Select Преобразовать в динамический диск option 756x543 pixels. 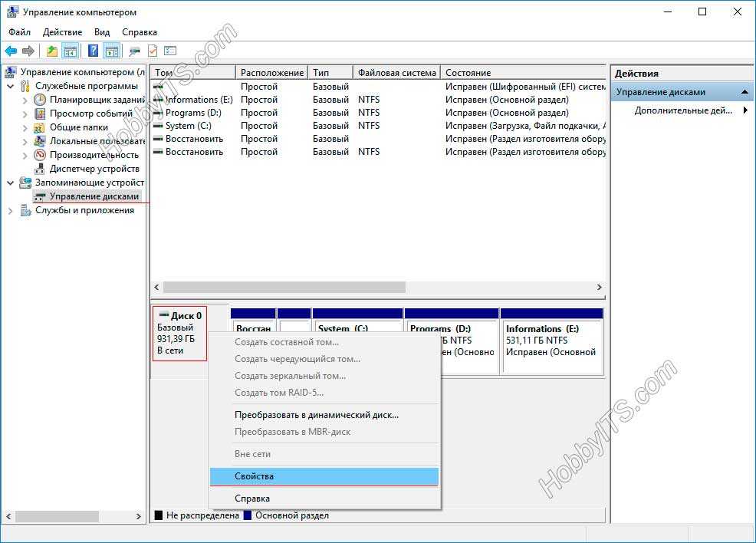pyautogui.click(x=316, y=415)
